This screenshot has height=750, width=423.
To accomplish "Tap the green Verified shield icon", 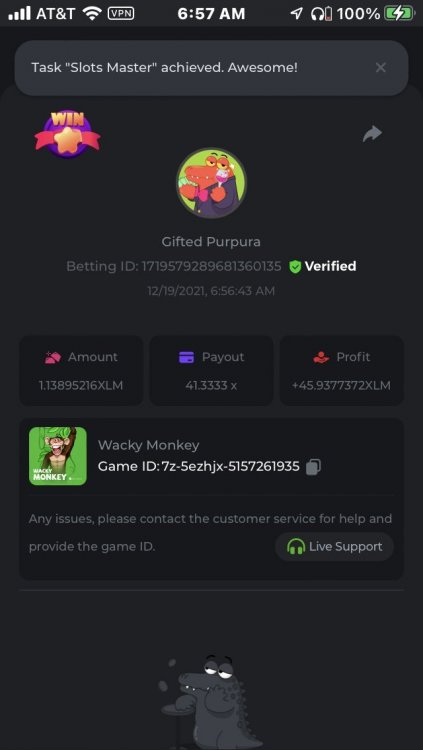I will (295, 267).
